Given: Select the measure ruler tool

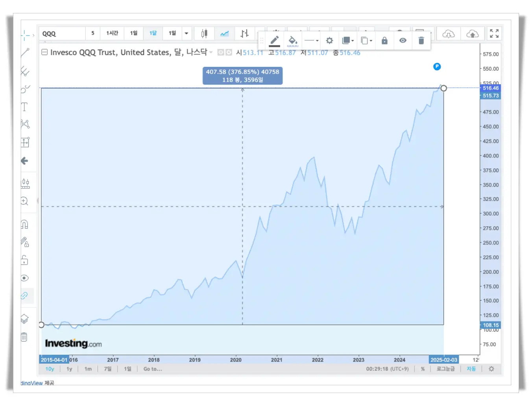Looking at the screenshot, I should click(25, 183).
